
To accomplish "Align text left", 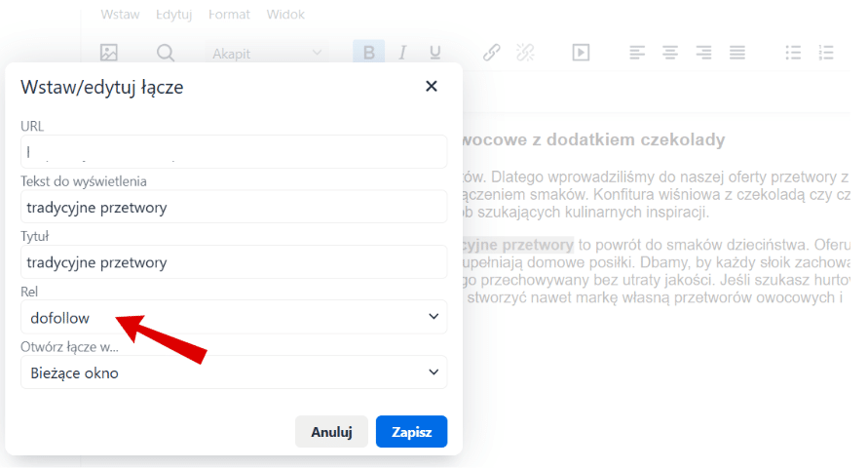I will (x=637, y=53).
